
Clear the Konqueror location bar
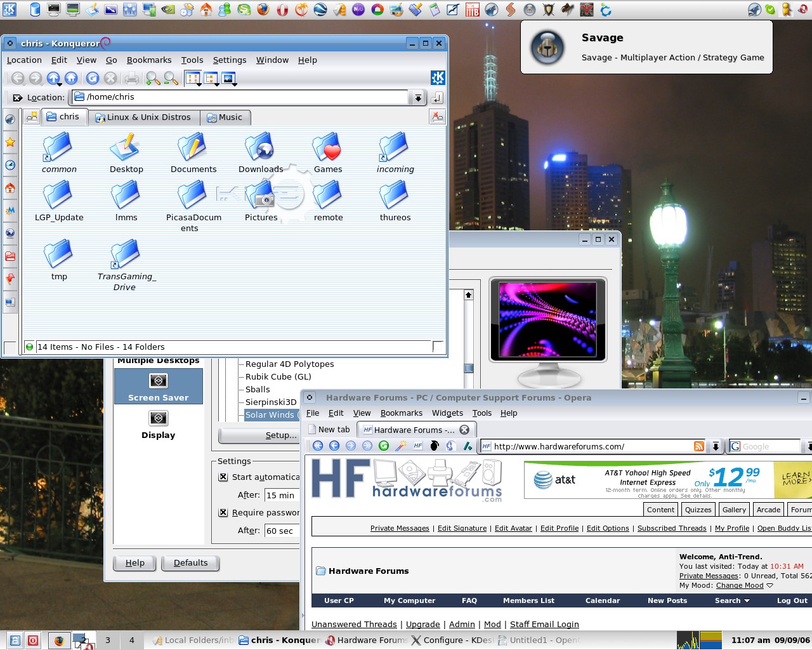point(18,98)
